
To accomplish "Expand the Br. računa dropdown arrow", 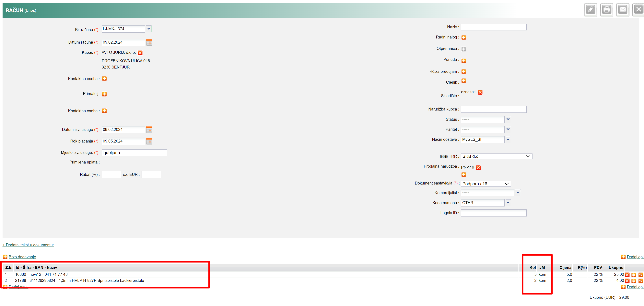I will coord(149,29).
